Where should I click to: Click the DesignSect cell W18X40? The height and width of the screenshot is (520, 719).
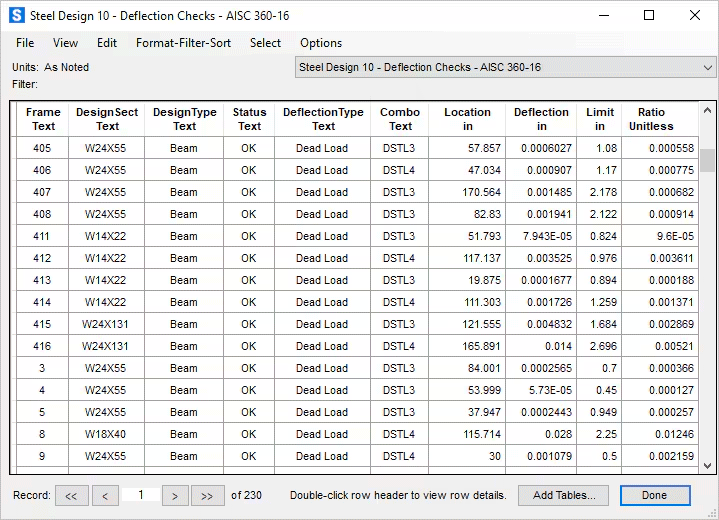pos(107,434)
